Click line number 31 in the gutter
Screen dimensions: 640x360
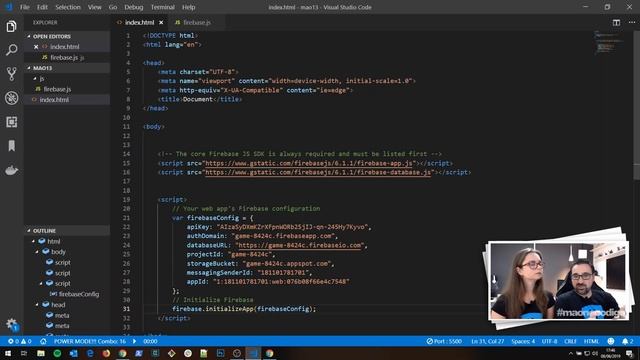[127, 309]
